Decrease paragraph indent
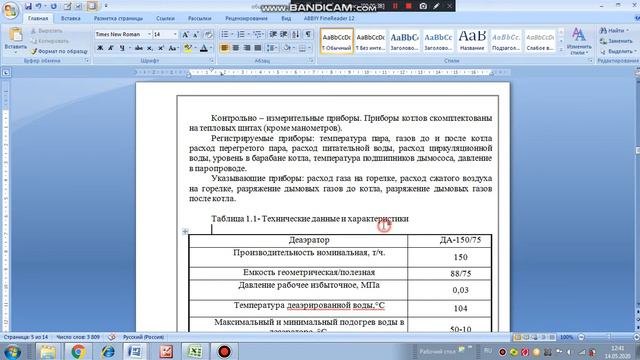The image size is (640, 360). point(273,34)
